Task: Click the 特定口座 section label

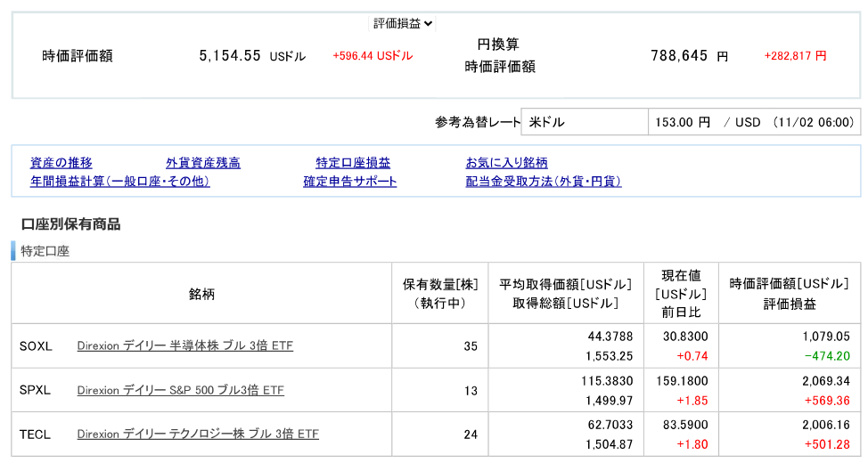Action: click(45, 251)
